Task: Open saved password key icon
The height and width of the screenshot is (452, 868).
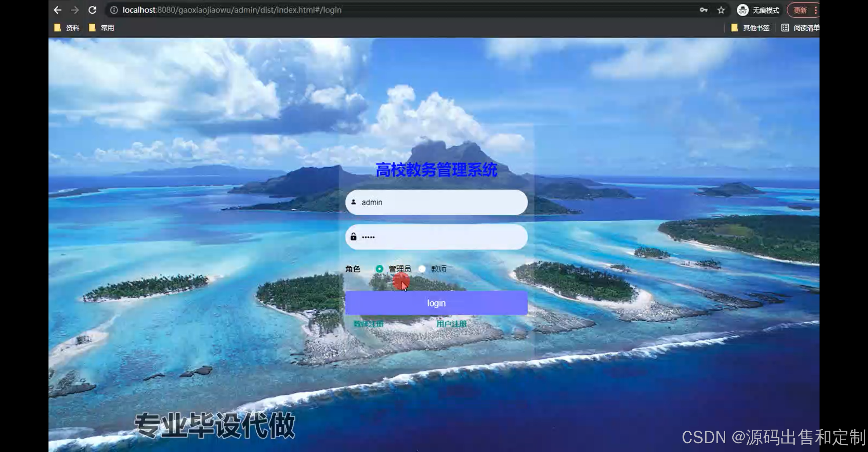Action: click(704, 10)
